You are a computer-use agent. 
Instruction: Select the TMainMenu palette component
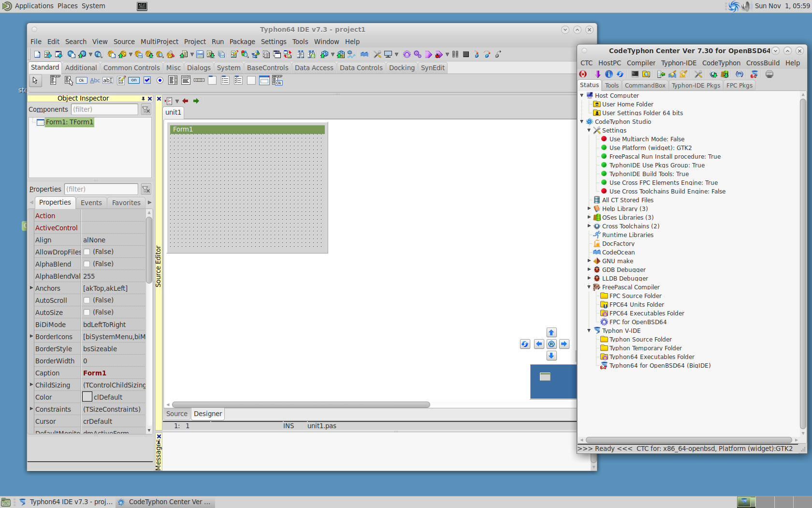pyautogui.click(x=54, y=80)
